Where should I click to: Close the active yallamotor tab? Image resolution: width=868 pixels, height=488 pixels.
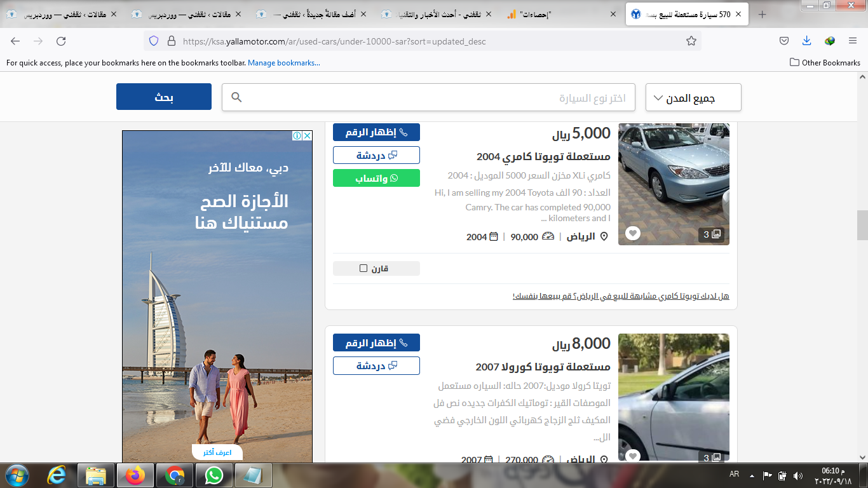738,14
